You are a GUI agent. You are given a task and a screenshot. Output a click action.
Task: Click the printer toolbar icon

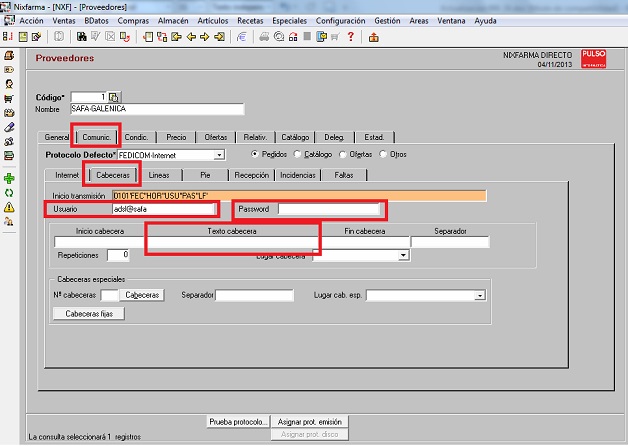tap(264, 37)
